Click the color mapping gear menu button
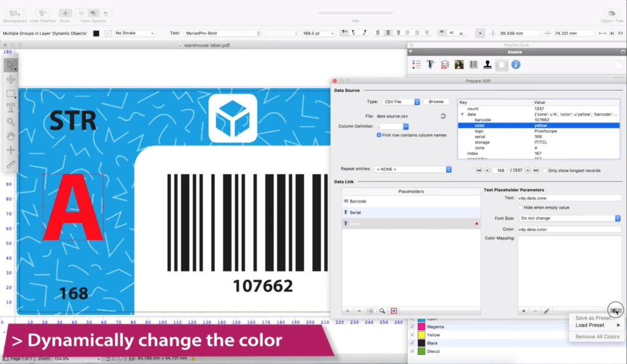Viewport: 627px width, 364px height. [615, 310]
